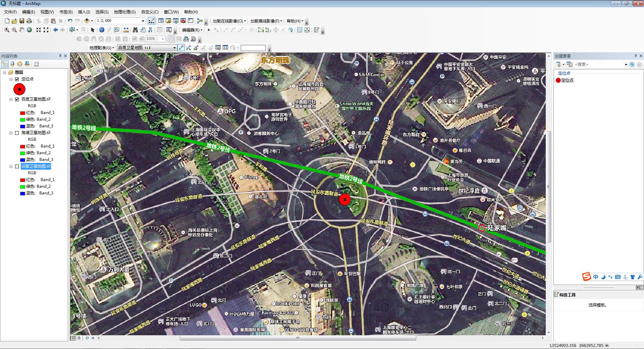Open the 文件(F) menu
This screenshot has height=349, width=644.
coord(10,12)
